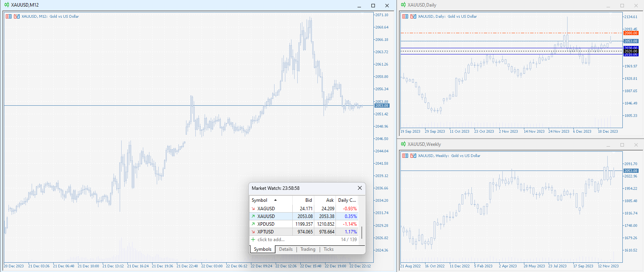This screenshot has width=644, height=272.
Task: Click the Depth of Market icon on Daily chart
Action: coord(405,17)
